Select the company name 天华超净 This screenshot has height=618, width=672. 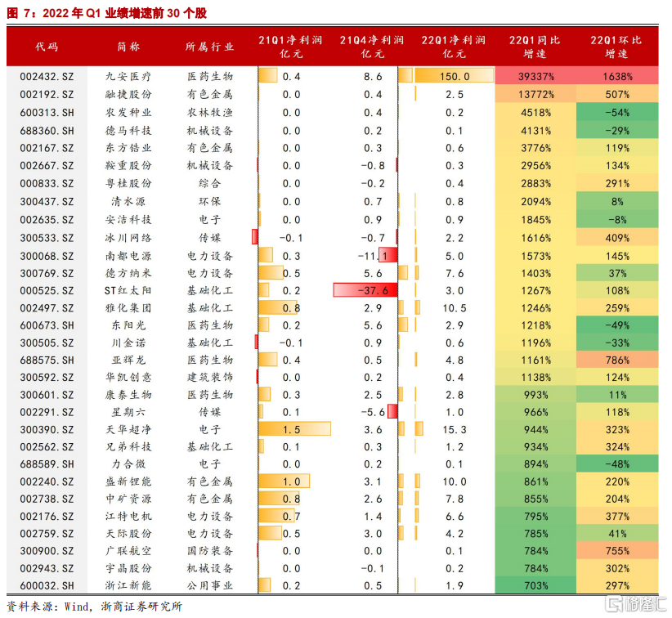coord(128,429)
